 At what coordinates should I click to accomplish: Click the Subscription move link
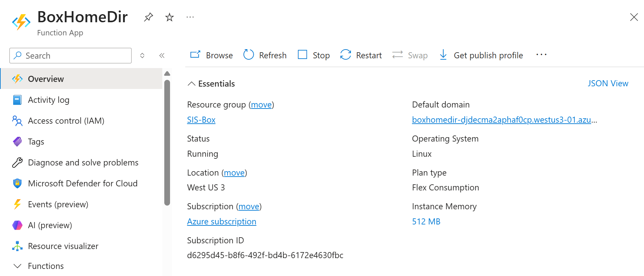pos(249,207)
